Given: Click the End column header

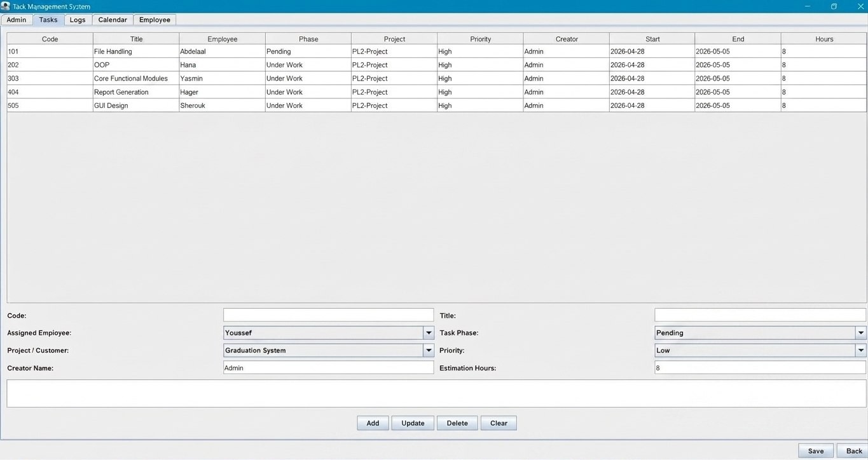Looking at the screenshot, I should [738, 39].
